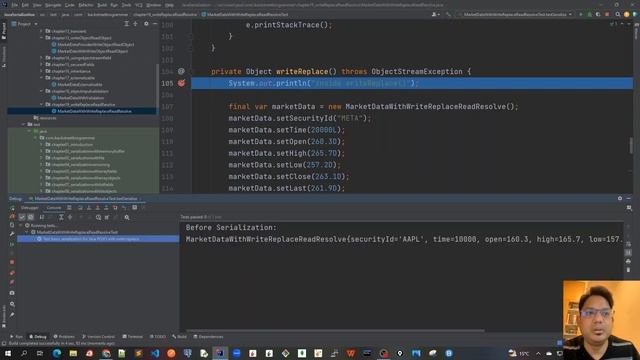Collapse the chapter13_writeObjectReadObject folder
Image resolution: width=640 pixels, height=360 pixels.
42,38
